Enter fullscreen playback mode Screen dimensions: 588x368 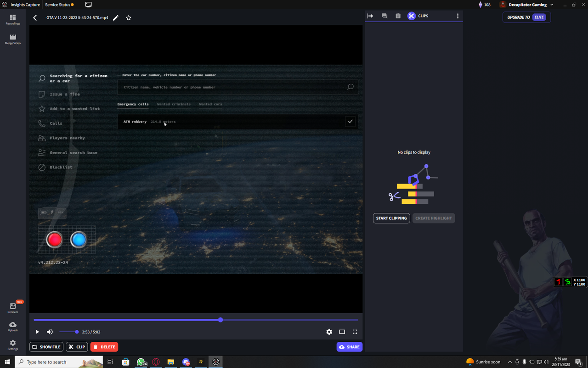click(355, 332)
